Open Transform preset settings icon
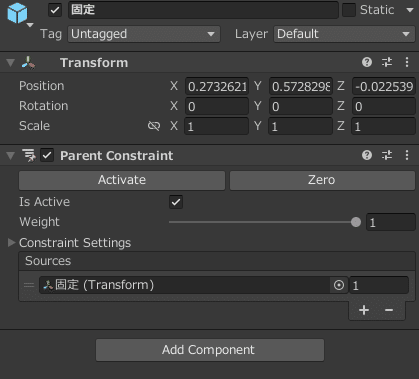The image size is (419, 379). coord(387,62)
